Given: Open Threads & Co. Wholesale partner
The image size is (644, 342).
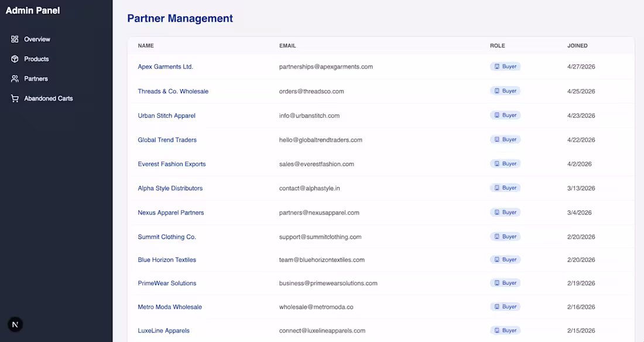Looking at the screenshot, I should pos(173,91).
